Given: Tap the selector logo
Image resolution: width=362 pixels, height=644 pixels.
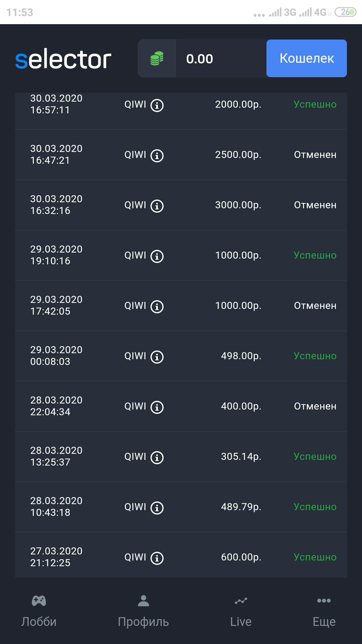Looking at the screenshot, I should (63, 59).
